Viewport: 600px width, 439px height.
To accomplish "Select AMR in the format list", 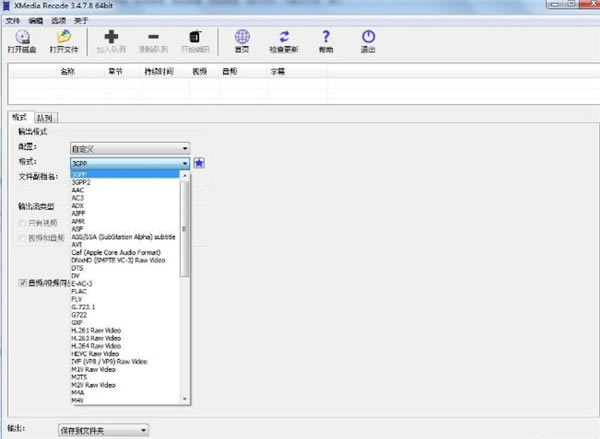I will pos(125,221).
